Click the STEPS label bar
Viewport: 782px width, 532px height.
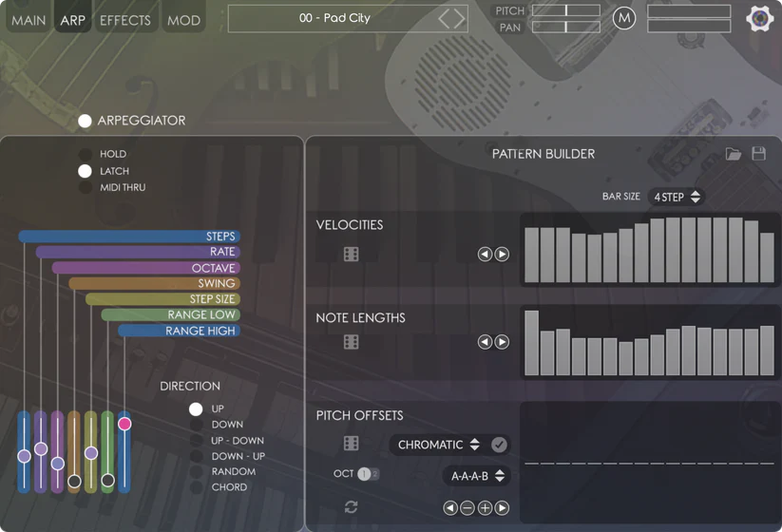(129, 236)
